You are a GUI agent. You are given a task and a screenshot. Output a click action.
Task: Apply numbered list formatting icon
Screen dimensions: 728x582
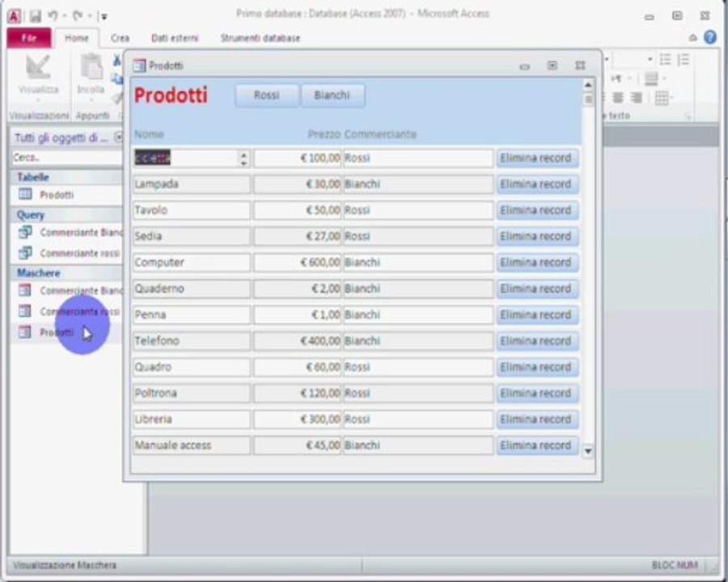(x=684, y=59)
